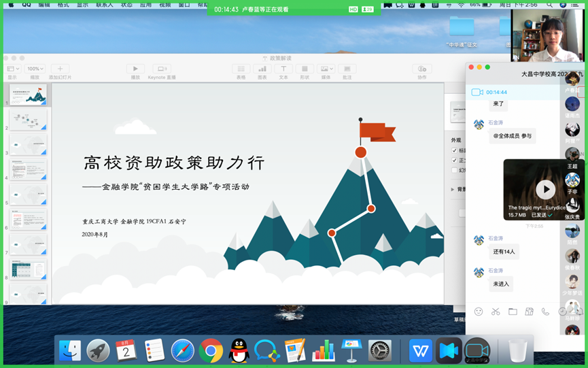
Task: Open the zoom 100% dropdown
Action: 35,69
